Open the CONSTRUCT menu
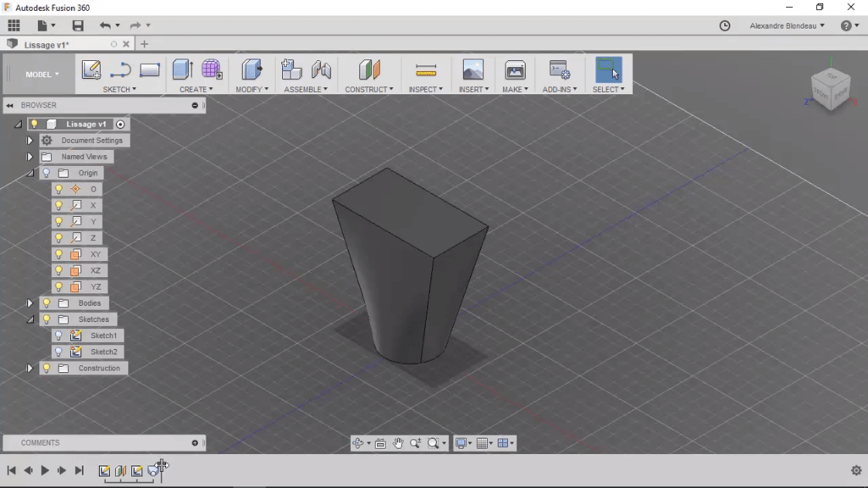Viewport: 868px width, 488px height. [369, 89]
